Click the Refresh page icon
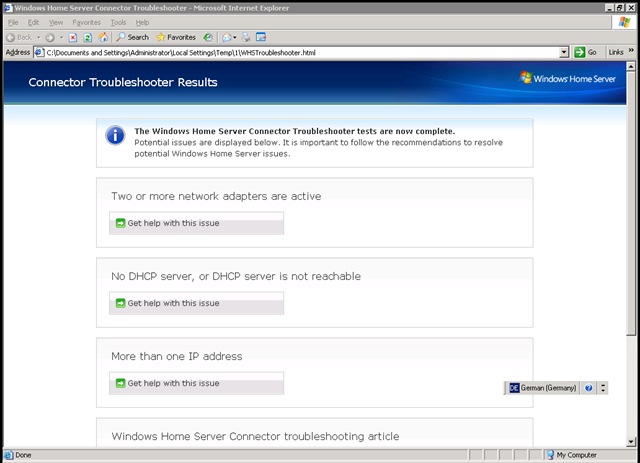The width and height of the screenshot is (640, 463). pos(87,38)
